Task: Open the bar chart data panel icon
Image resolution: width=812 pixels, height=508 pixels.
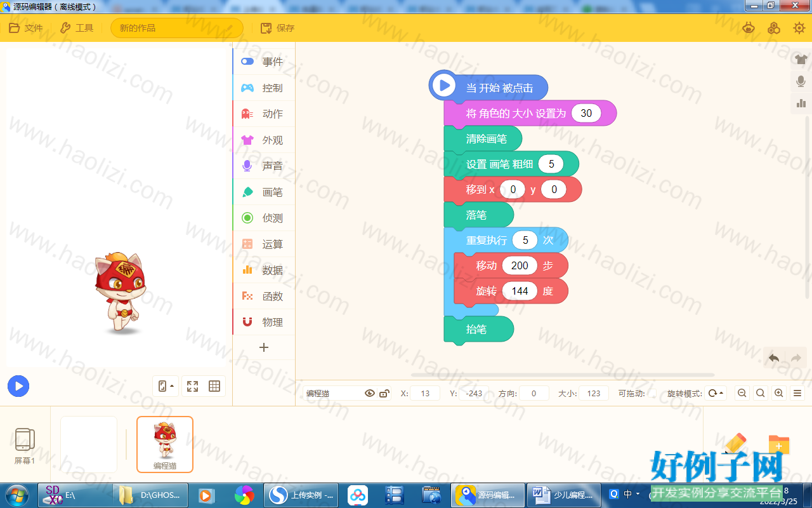Action: pos(801,103)
